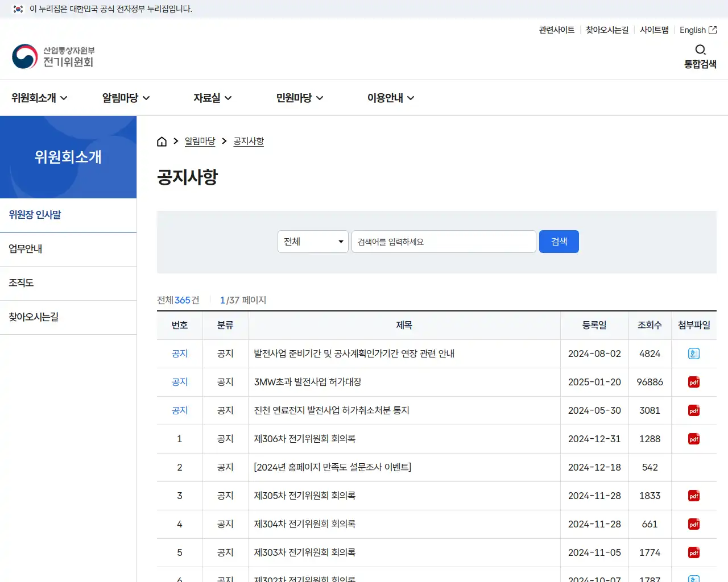Click the 전체 365건 total count text
This screenshot has width=728, height=582.
pyautogui.click(x=178, y=300)
